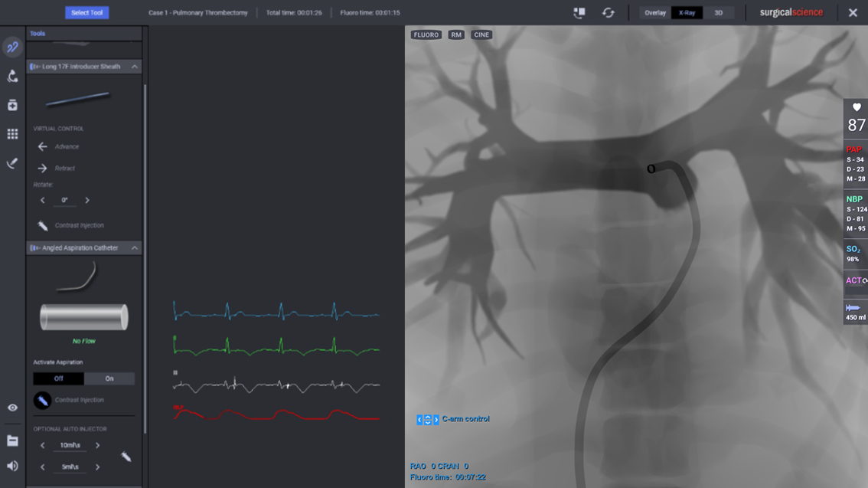
Task: Turn aspiration On
Action: 109,379
